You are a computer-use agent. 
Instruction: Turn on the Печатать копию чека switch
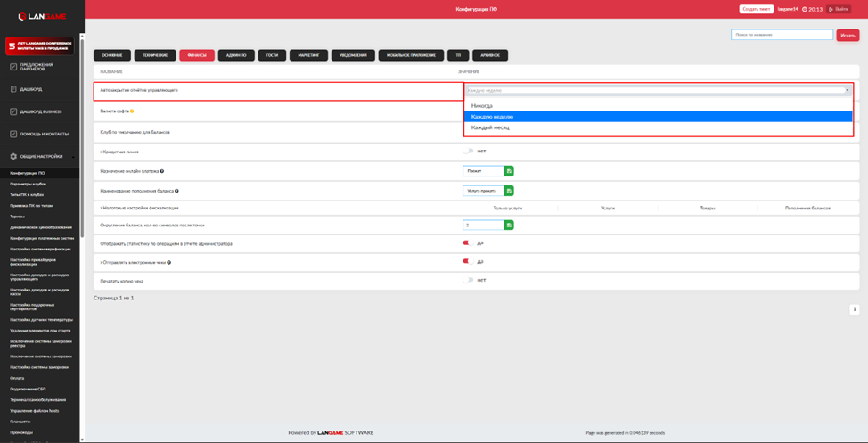pos(468,280)
